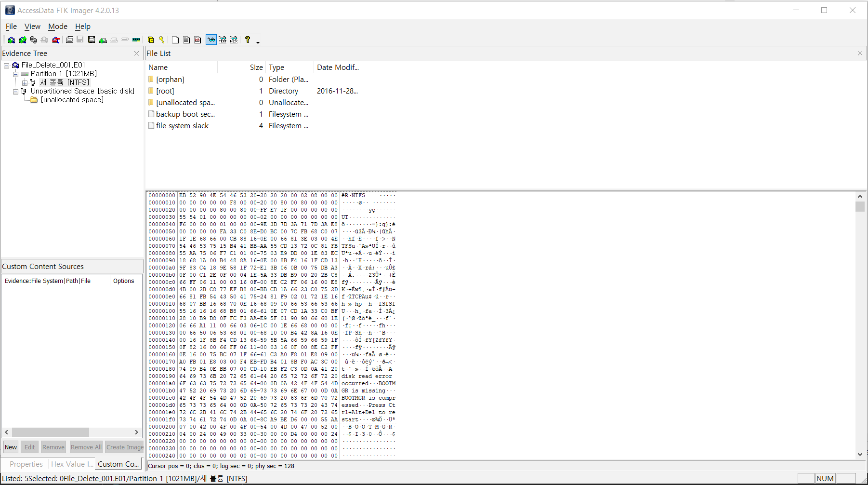
Task: Expand the 새 볼륨 [NTFS] node
Action: pos(25,82)
